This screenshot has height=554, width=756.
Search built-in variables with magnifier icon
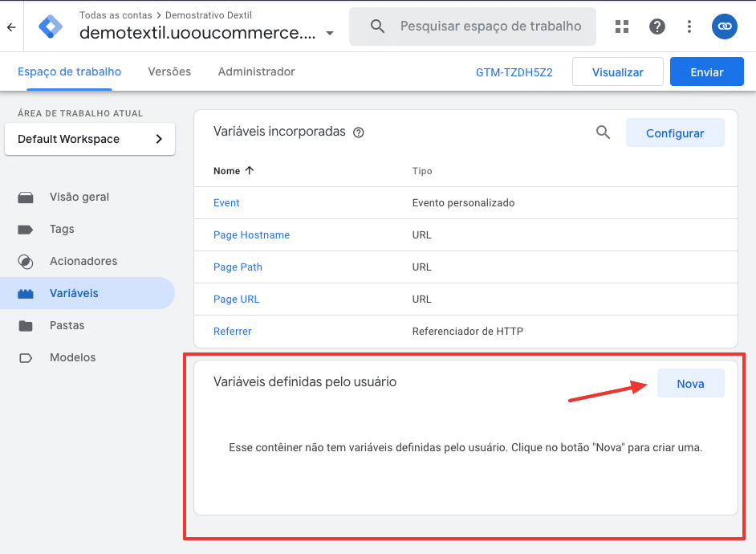point(603,132)
